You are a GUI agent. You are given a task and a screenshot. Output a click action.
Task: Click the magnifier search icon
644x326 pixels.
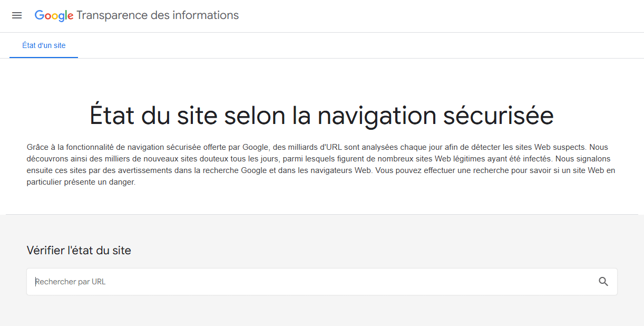[603, 282]
